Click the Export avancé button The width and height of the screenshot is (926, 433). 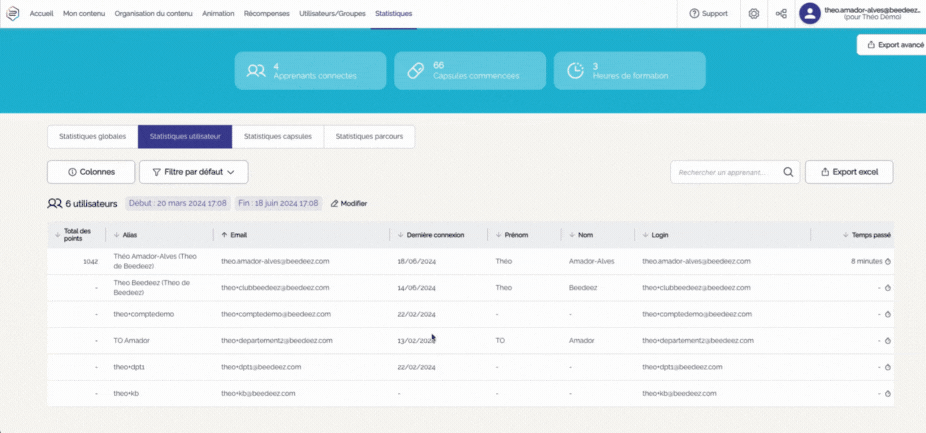point(893,45)
